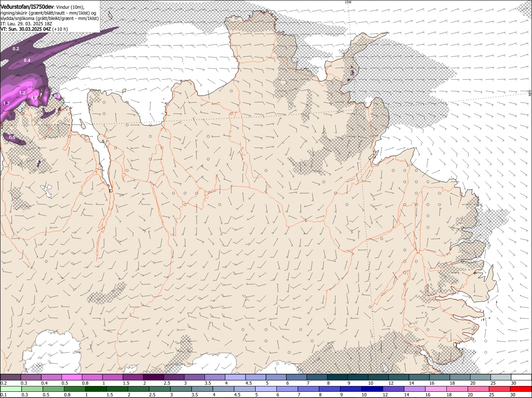Select the pink 18 swatch in the lower scale

(457, 389)
